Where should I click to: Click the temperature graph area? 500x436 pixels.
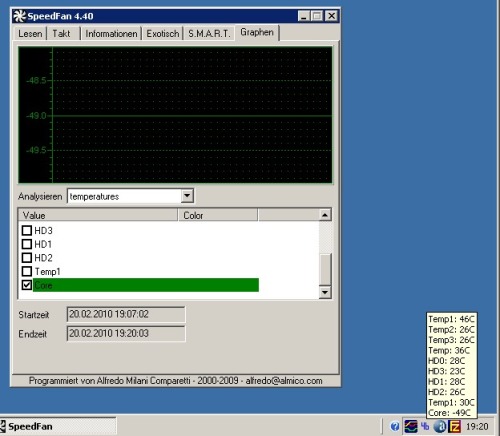(x=175, y=115)
